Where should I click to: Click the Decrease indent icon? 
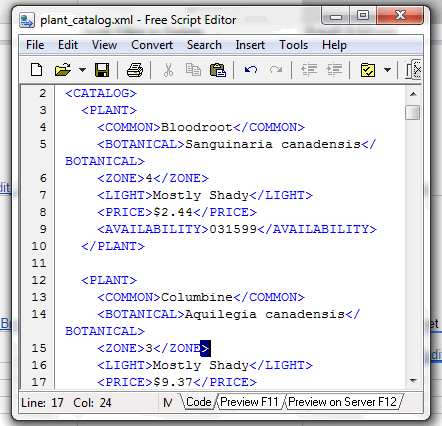click(309, 70)
